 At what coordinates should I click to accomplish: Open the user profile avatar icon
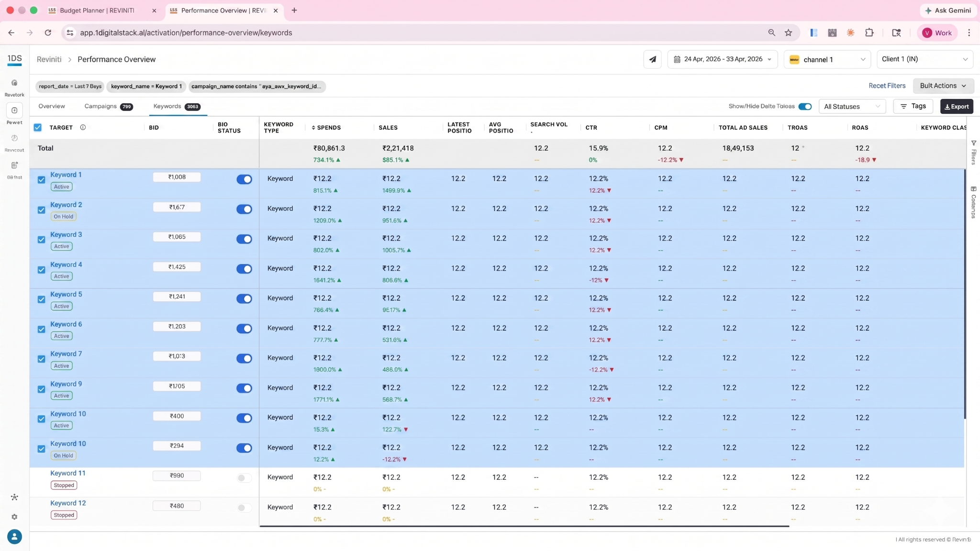coord(14,537)
